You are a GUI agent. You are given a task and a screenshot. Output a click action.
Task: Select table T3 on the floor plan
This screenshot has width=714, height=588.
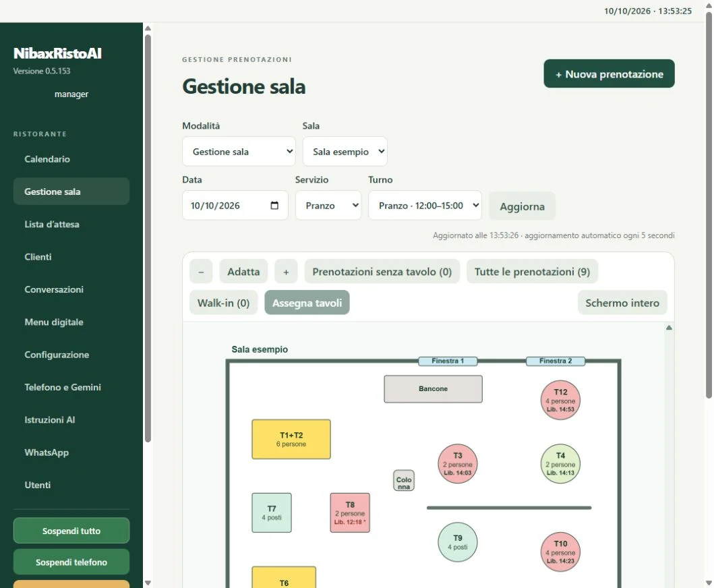click(x=458, y=464)
